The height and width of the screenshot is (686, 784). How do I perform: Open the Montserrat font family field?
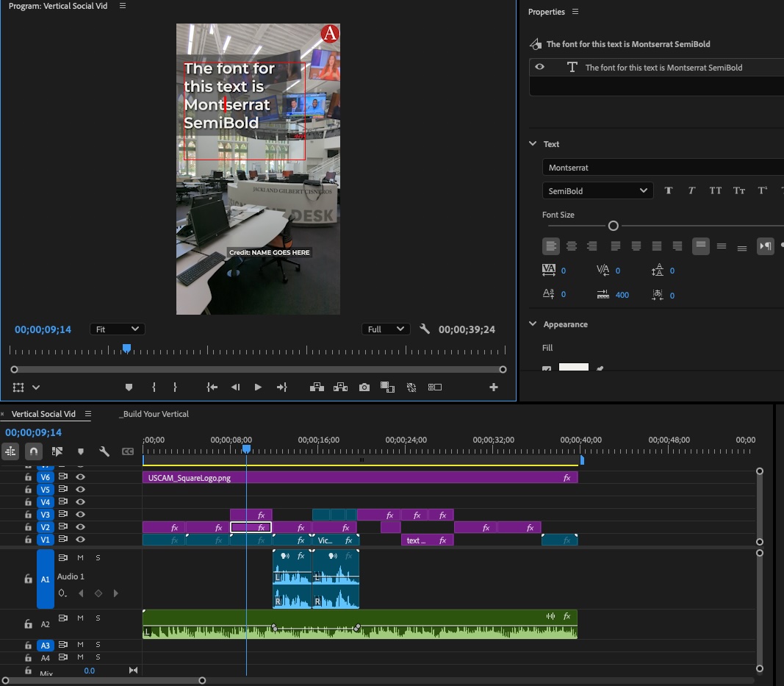click(x=663, y=168)
